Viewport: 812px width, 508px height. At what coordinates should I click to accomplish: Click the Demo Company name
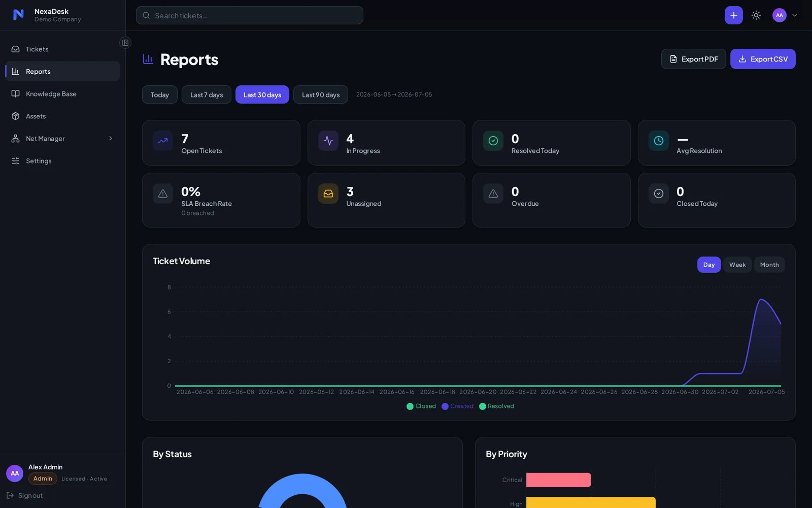(x=57, y=19)
